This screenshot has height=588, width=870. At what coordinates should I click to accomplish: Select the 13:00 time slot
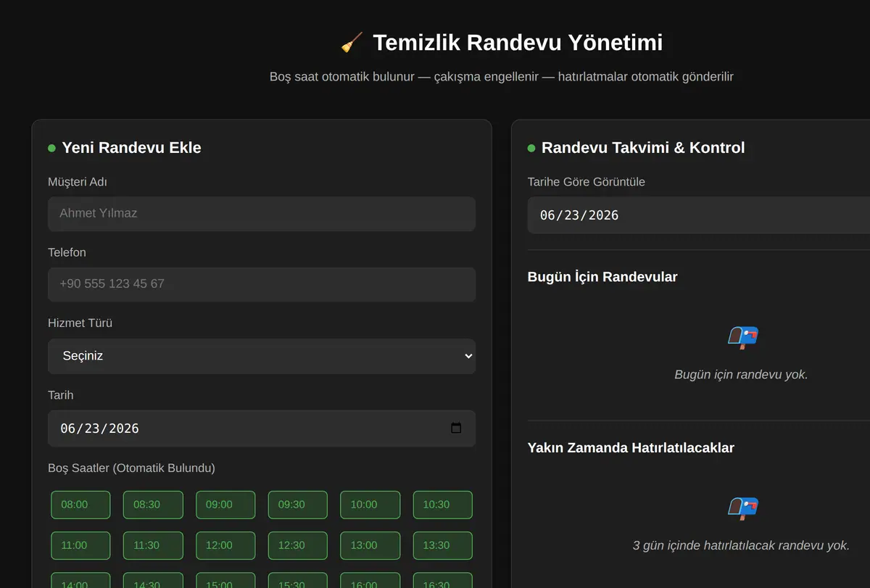(x=370, y=545)
